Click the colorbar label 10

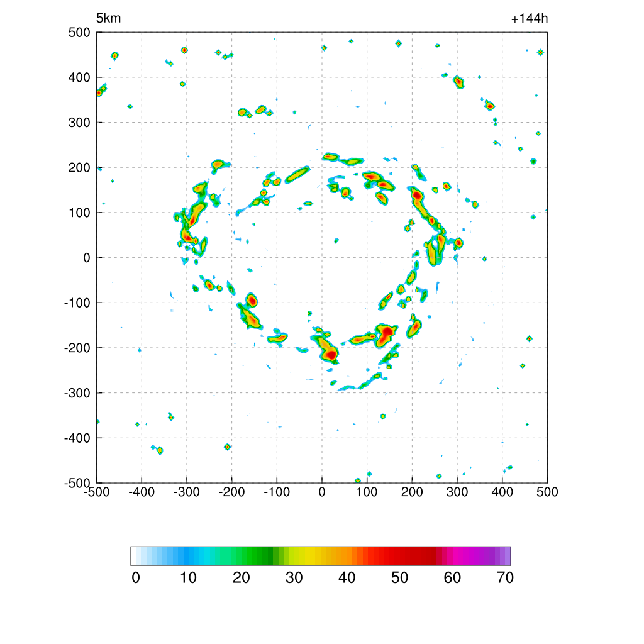(189, 578)
